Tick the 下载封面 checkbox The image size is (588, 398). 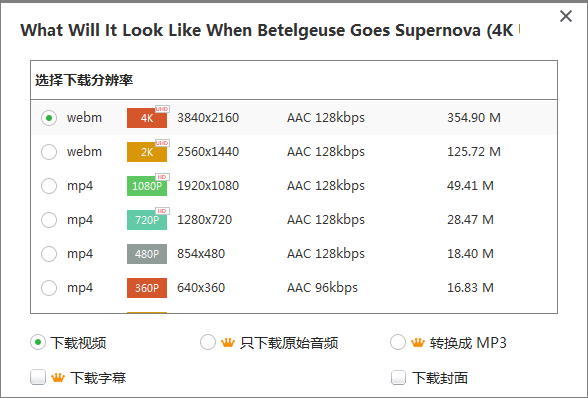coord(398,377)
